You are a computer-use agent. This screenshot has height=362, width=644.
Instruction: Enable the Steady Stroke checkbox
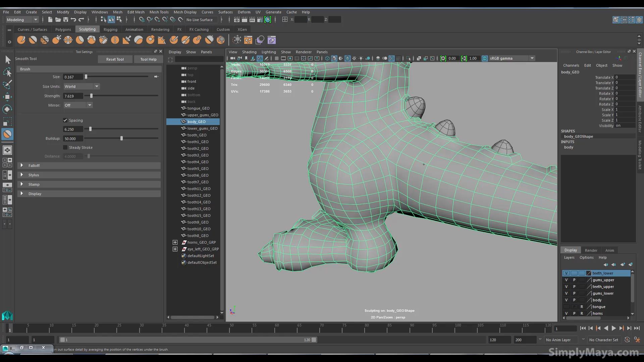pos(65,147)
